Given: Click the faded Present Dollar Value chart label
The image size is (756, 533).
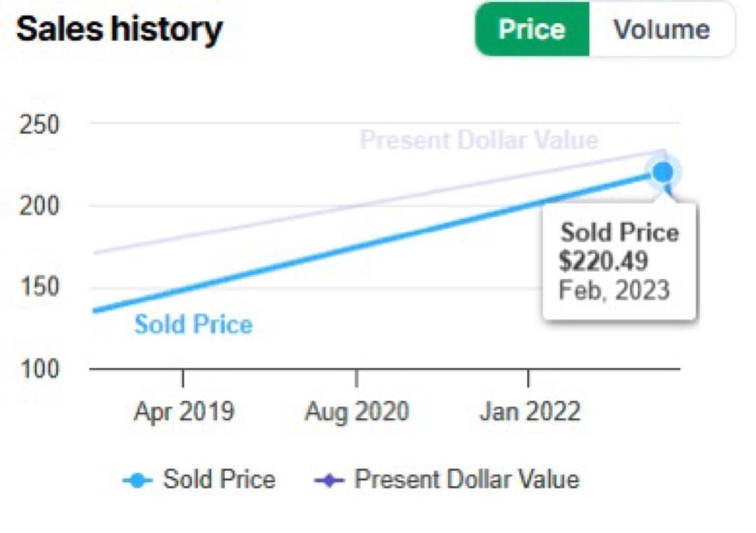Looking at the screenshot, I should point(479,141).
